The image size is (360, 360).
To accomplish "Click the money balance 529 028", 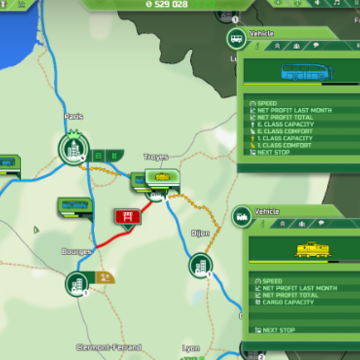I will pyautogui.click(x=166, y=4).
